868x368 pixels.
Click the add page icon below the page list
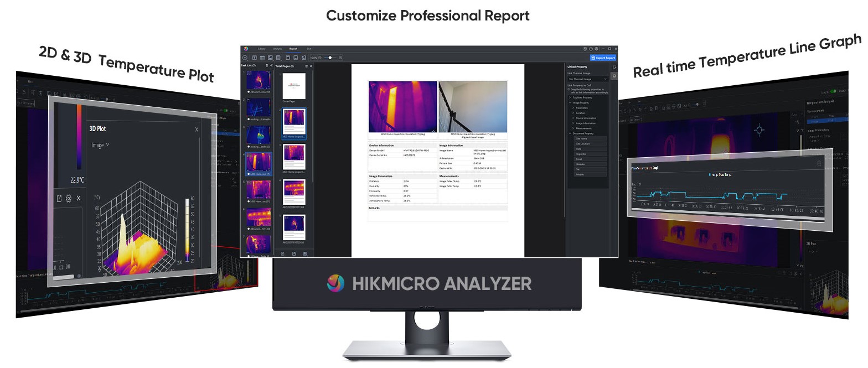coord(282,253)
